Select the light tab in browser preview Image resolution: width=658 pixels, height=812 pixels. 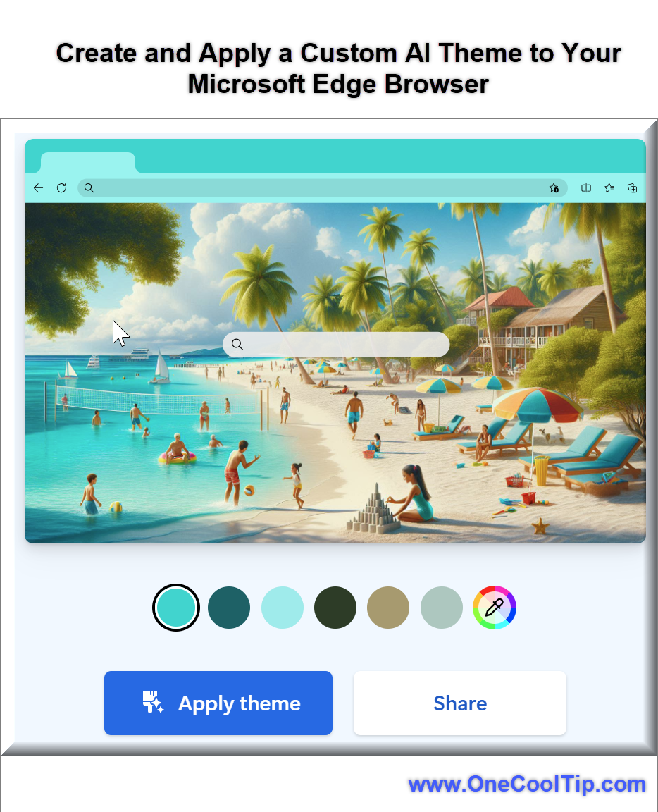tap(88, 163)
